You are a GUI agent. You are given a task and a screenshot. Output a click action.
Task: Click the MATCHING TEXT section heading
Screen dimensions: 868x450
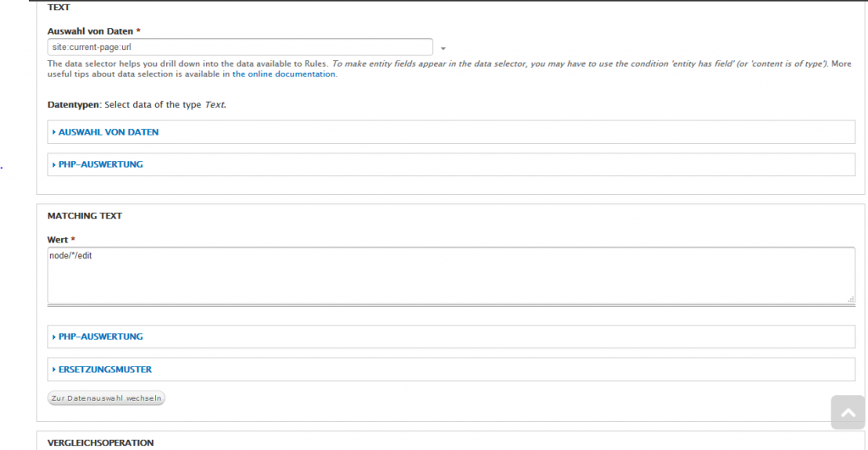(x=85, y=216)
